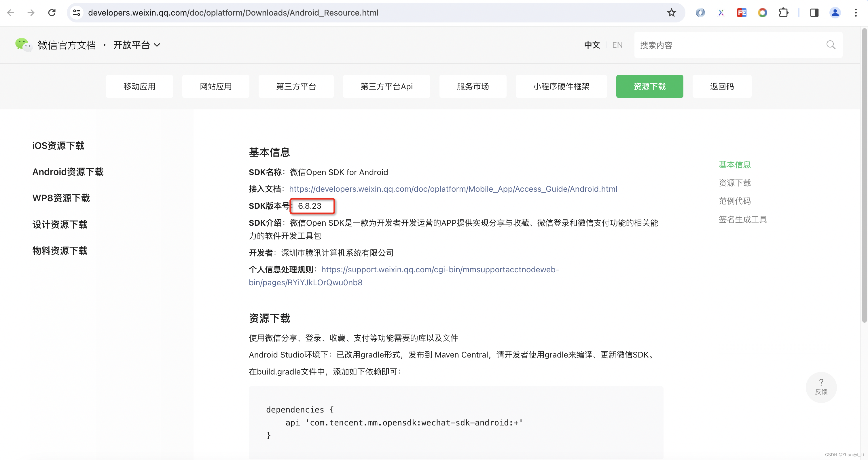Click the search magnifier icon
Viewport: 868px width, 460px height.
pyautogui.click(x=831, y=45)
